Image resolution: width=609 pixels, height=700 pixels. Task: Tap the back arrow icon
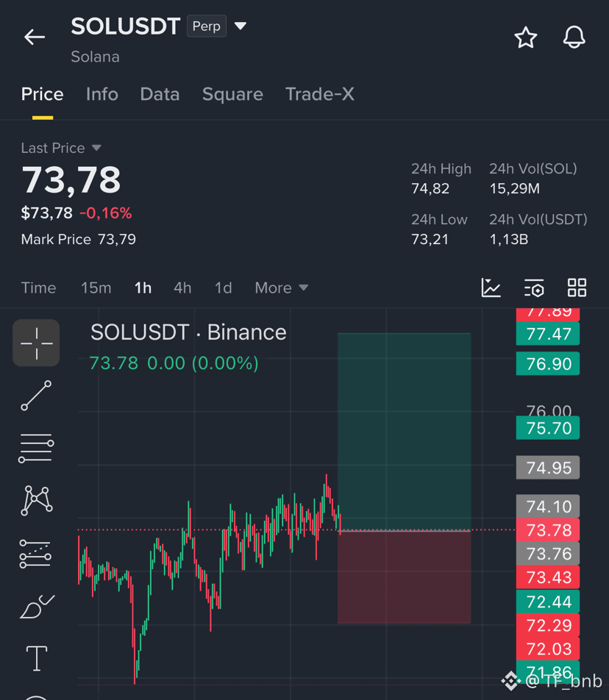coord(35,37)
